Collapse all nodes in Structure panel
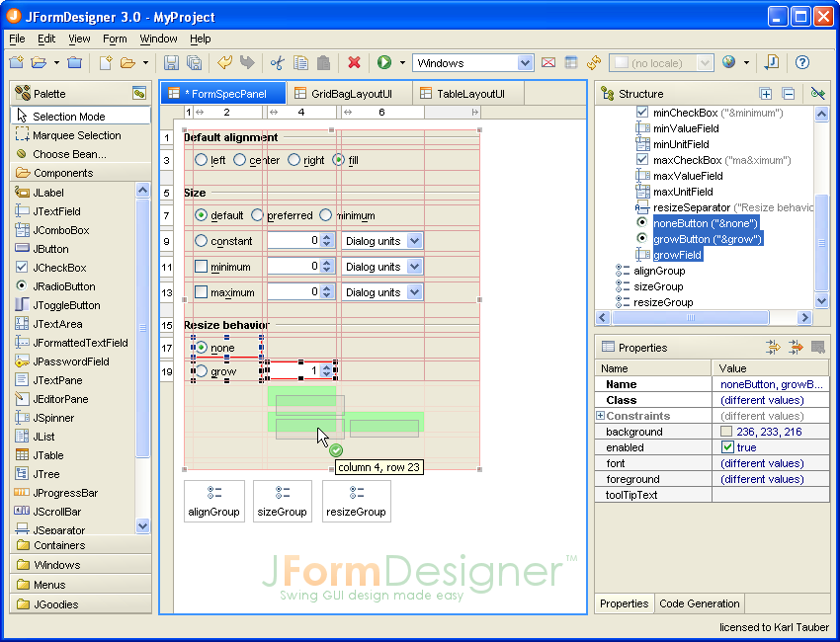 pos(789,94)
